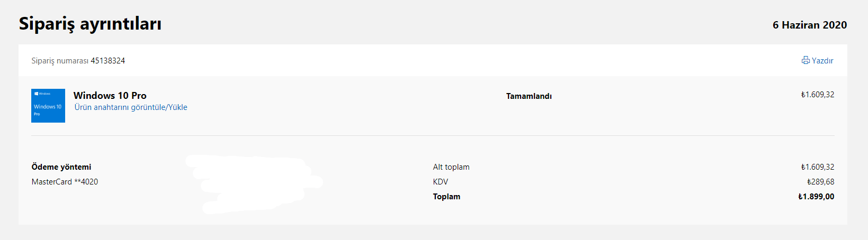Click the KDV tax label
This screenshot has width=868, height=240.
tap(440, 182)
